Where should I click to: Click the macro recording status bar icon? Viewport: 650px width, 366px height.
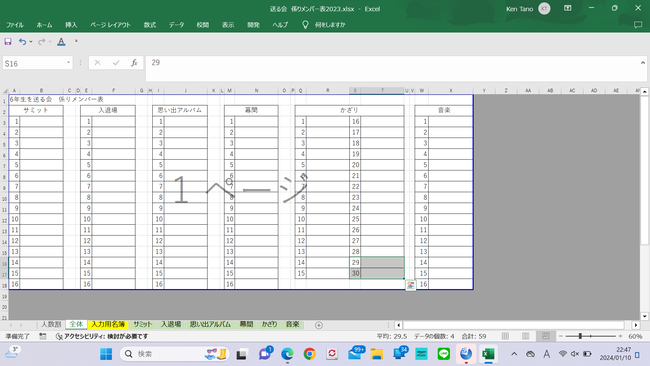tap(43, 337)
